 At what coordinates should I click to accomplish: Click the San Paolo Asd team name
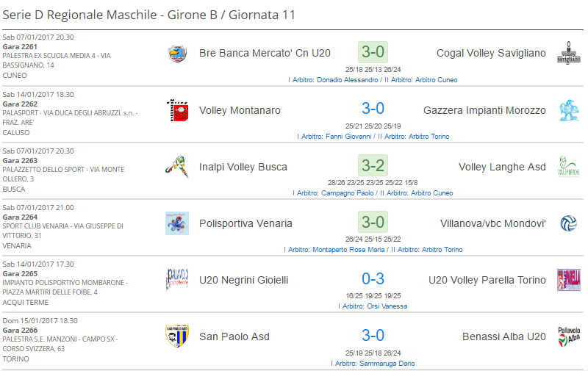(x=234, y=336)
